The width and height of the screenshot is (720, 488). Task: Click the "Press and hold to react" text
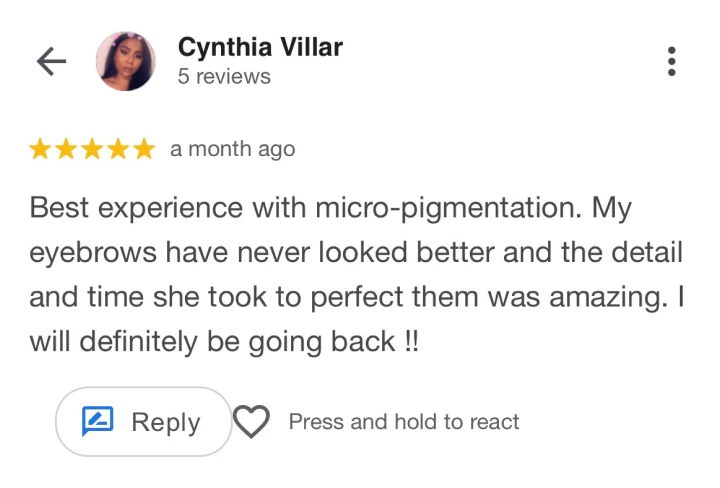point(404,422)
